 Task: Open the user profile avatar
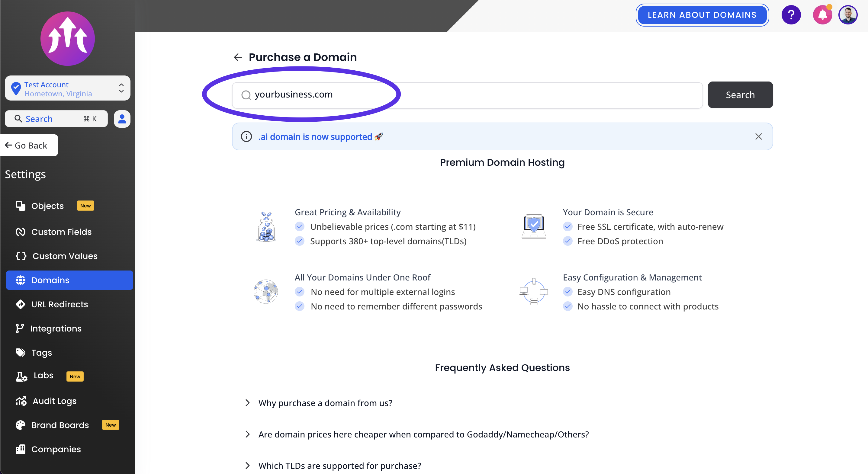pyautogui.click(x=848, y=15)
